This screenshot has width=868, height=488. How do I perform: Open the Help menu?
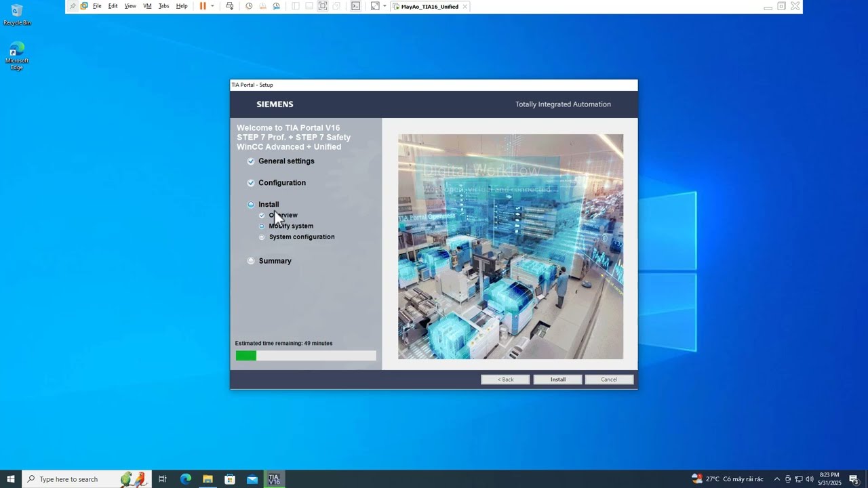click(182, 6)
